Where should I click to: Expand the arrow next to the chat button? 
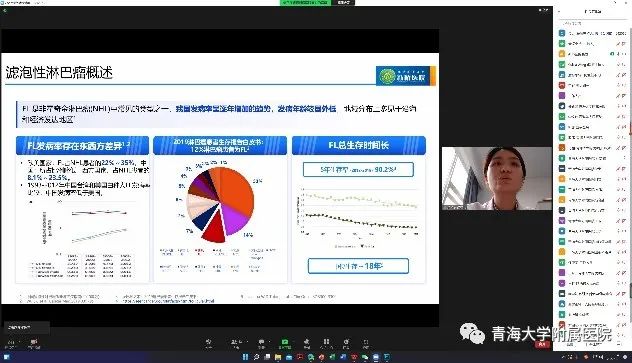point(268,342)
